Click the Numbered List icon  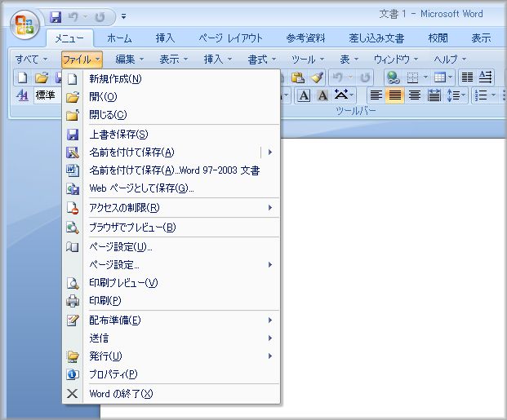coord(481,95)
